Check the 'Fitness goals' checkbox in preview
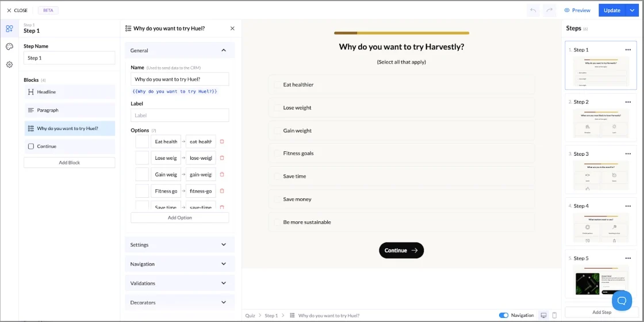The height and width of the screenshot is (322, 644). pos(278,153)
